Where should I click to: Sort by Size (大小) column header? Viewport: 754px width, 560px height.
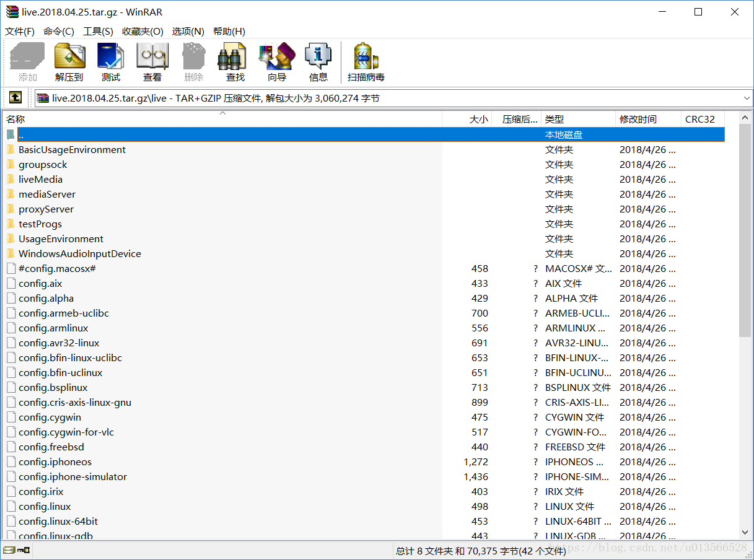point(467,120)
